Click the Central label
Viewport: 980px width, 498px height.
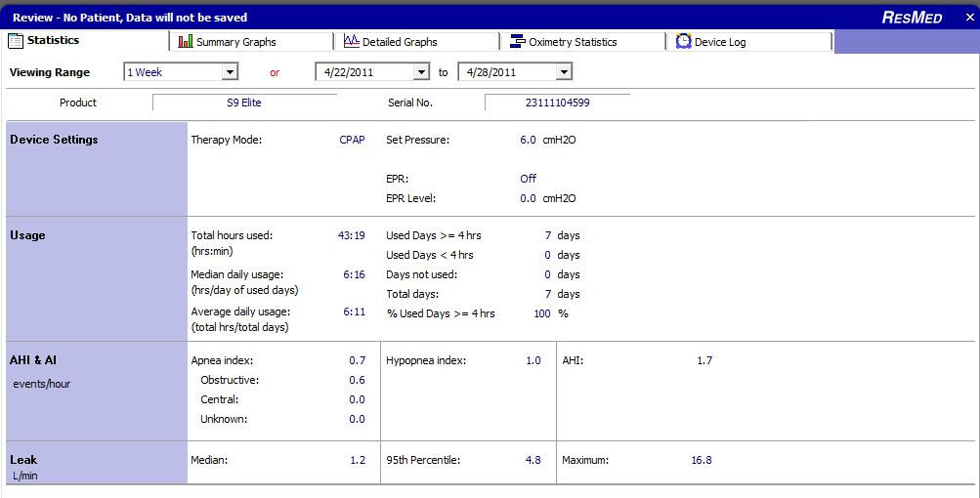tap(220, 399)
